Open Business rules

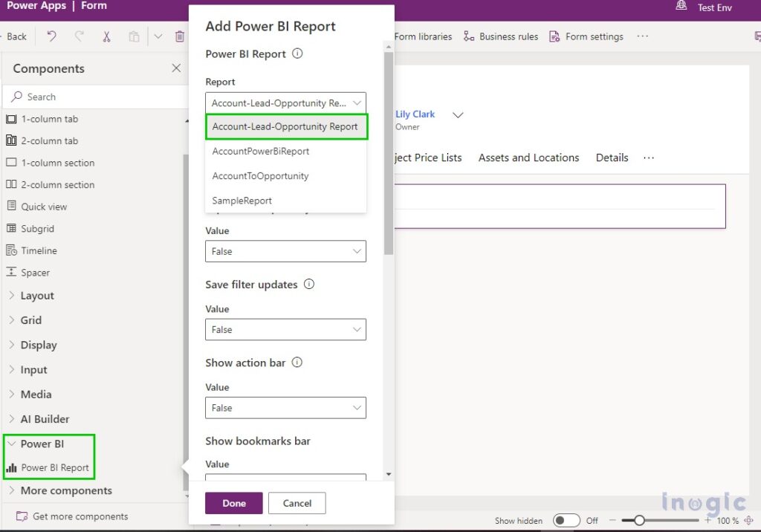[508, 36]
